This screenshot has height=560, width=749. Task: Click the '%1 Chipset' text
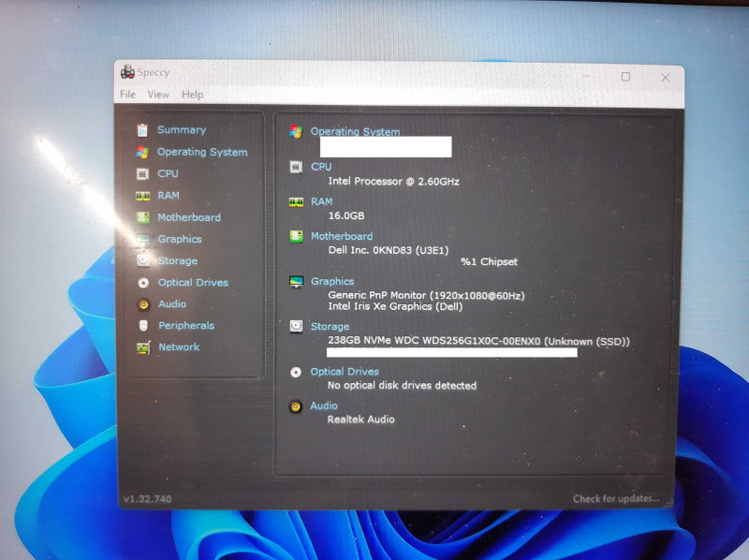(x=489, y=261)
